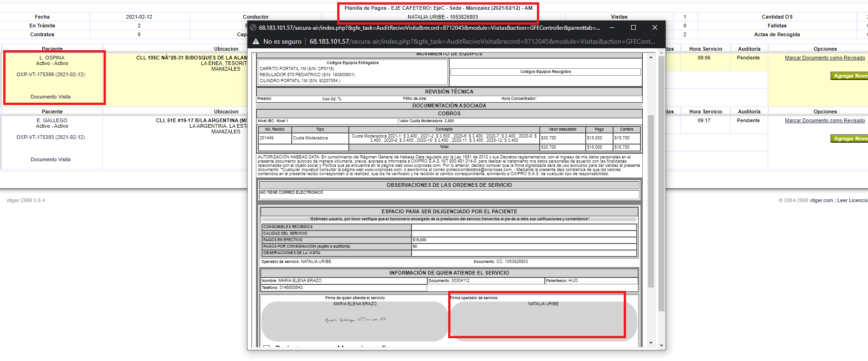Click 'Operador de servicio: NATALIA URIBE' line
Viewport: 868px width, 361px height.
click(x=296, y=262)
